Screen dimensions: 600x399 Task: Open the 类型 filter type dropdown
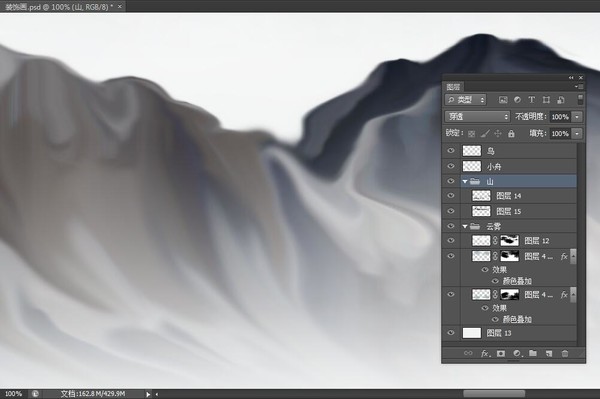(465, 100)
